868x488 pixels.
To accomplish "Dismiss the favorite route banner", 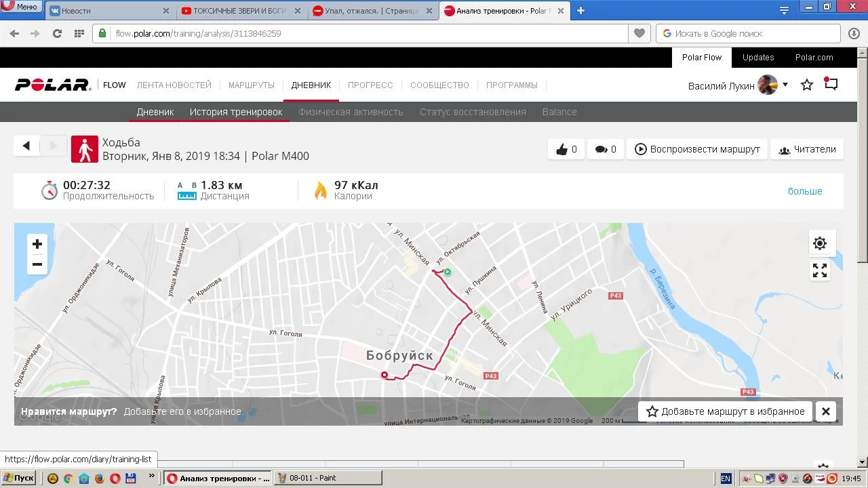I will pos(826,411).
